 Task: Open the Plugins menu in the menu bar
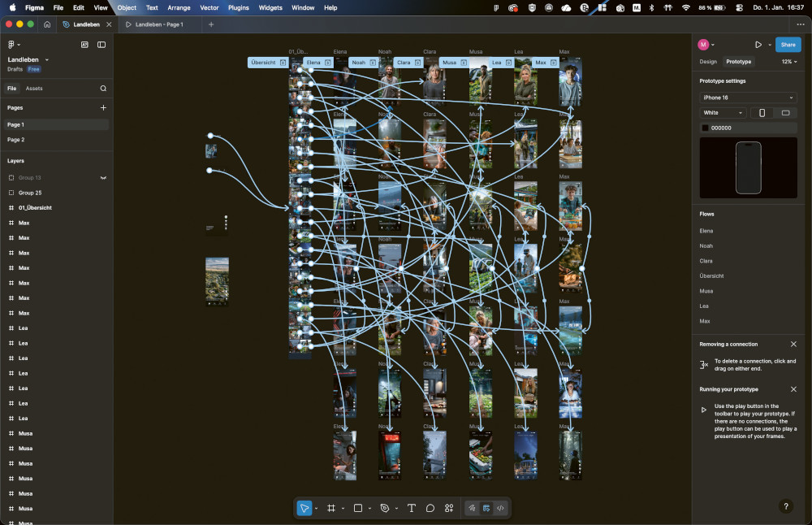pyautogui.click(x=238, y=7)
